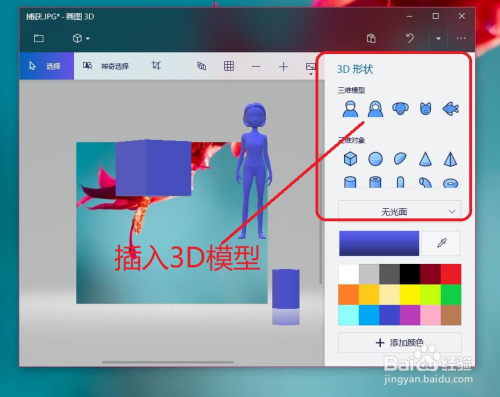Choose the light cyan color swatch
500x397 pixels.
coord(349,315)
